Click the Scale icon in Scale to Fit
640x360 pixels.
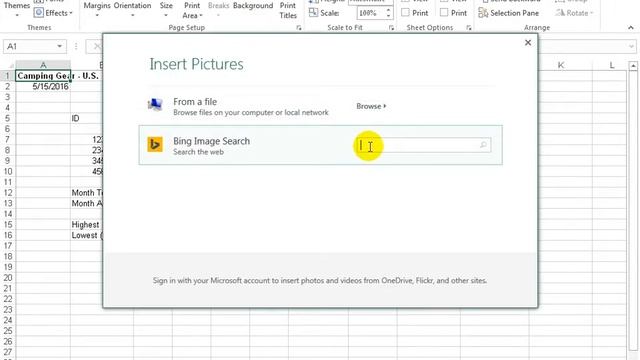pos(313,13)
